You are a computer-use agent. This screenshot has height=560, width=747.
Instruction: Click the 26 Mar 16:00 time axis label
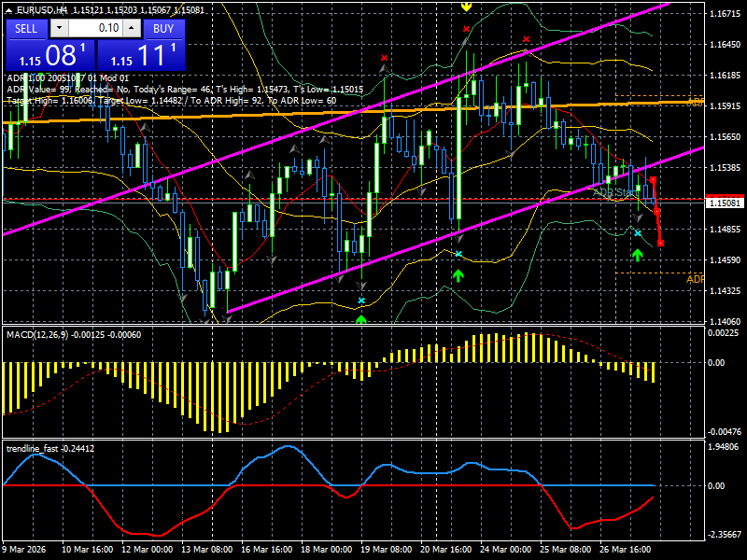(x=625, y=549)
